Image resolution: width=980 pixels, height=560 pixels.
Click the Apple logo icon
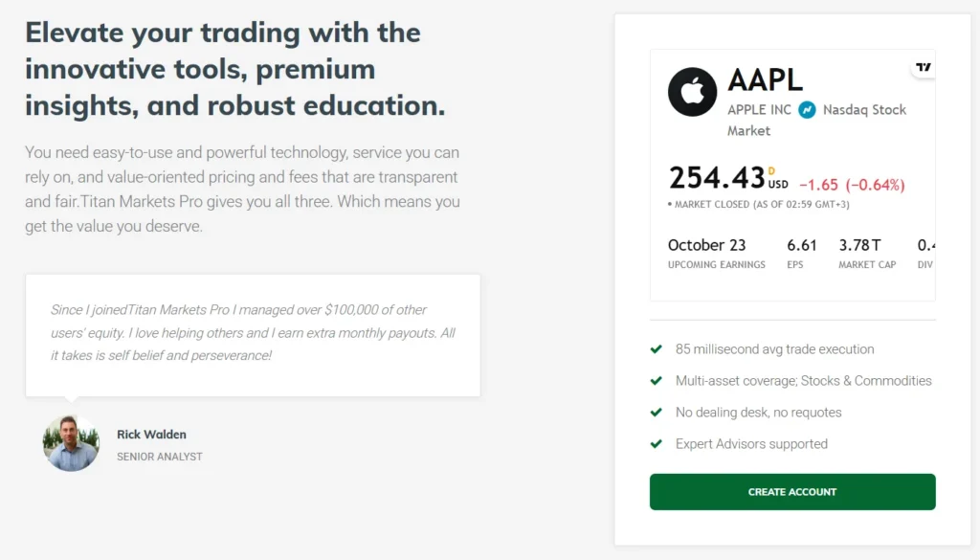point(692,92)
